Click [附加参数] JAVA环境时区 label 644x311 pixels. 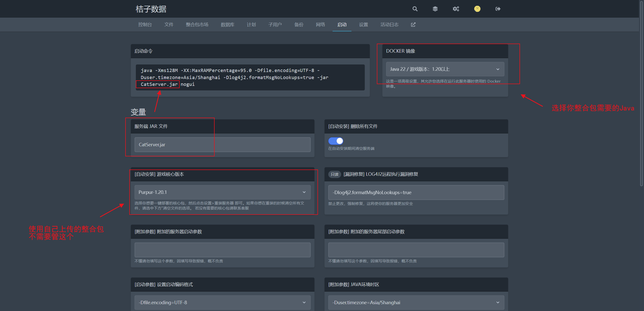click(x=354, y=285)
